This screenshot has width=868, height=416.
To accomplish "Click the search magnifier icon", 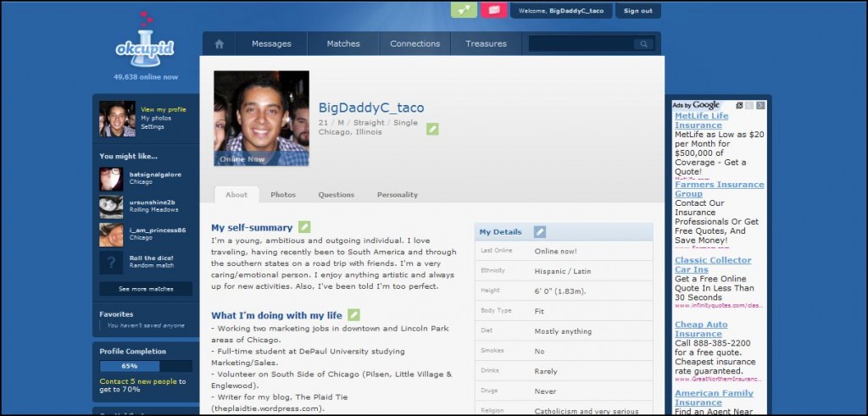I will pyautogui.click(x=644, y=44).
